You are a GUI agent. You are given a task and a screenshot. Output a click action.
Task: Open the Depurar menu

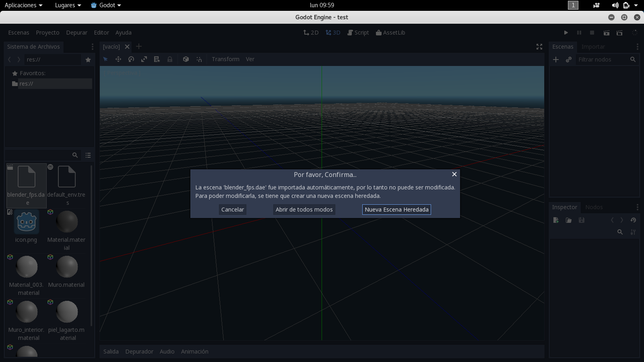pyautogui.click(x=76, y=33)
